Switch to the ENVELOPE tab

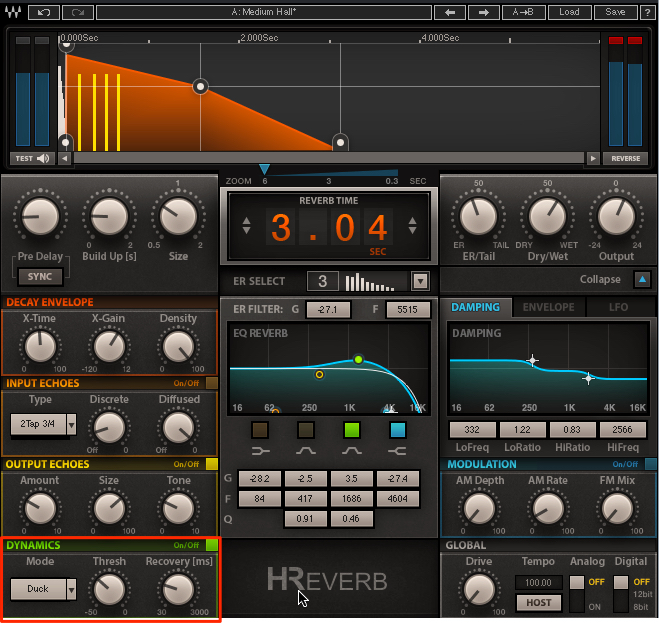tap(548, 307)
